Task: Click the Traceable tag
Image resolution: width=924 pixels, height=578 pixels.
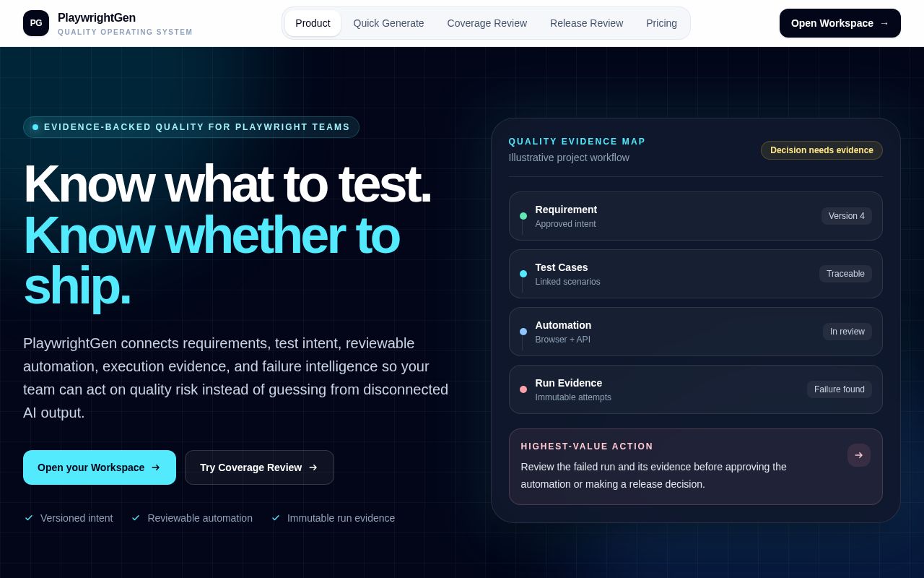Action: [845, 274]
